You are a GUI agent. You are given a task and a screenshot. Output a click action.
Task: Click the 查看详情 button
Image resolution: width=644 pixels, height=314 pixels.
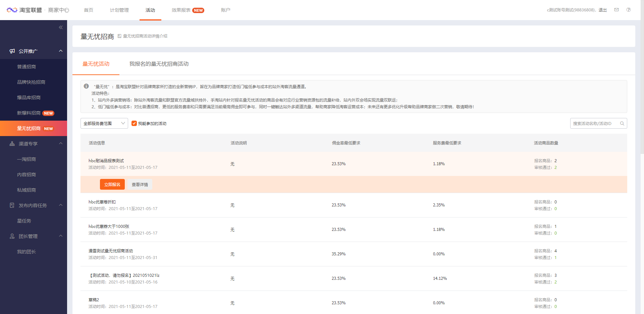point(140,184)
